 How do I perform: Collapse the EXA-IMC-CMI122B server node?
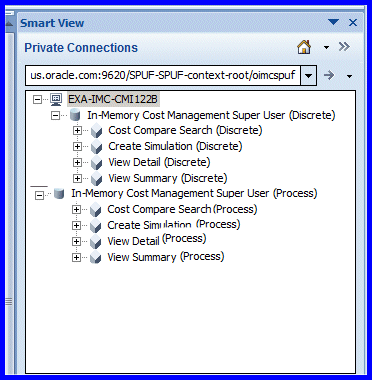coord(37,99)
